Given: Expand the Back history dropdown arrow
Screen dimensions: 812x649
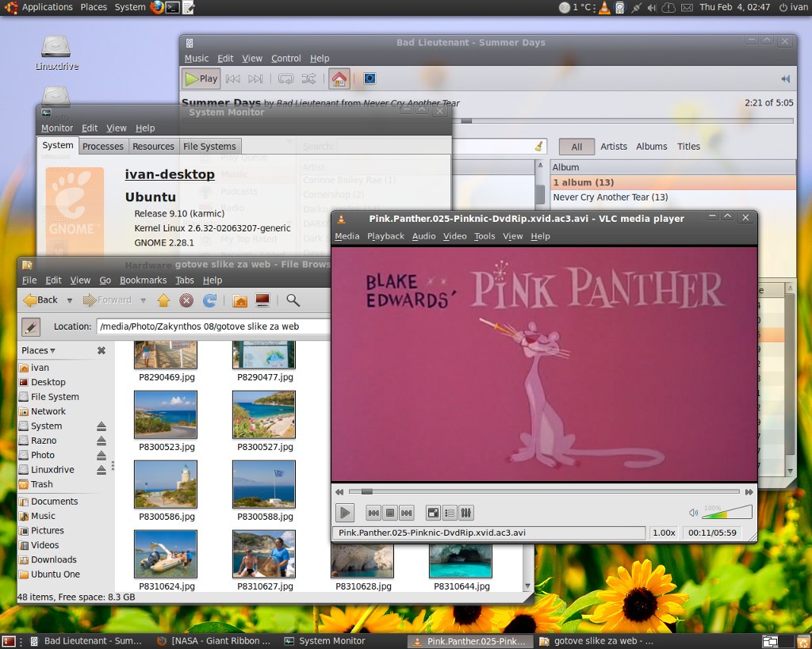Looking at the screenshot, I should (x=70, y=300).
